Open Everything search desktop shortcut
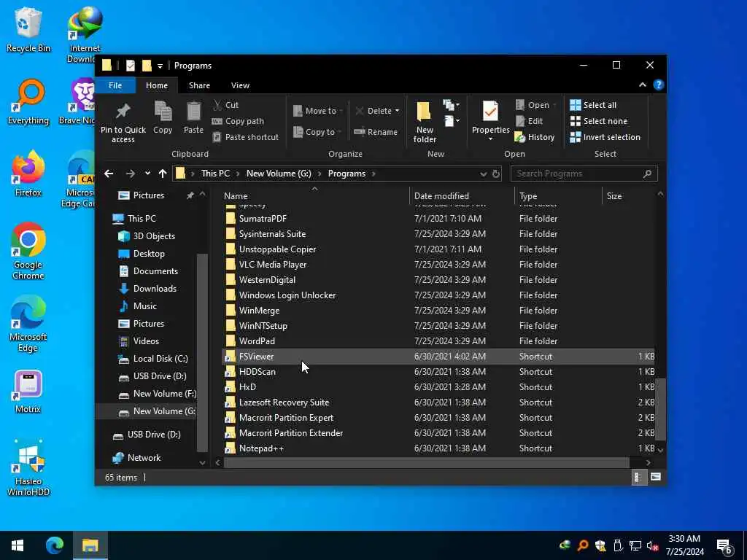747x560 pixels. pos(28,101)
